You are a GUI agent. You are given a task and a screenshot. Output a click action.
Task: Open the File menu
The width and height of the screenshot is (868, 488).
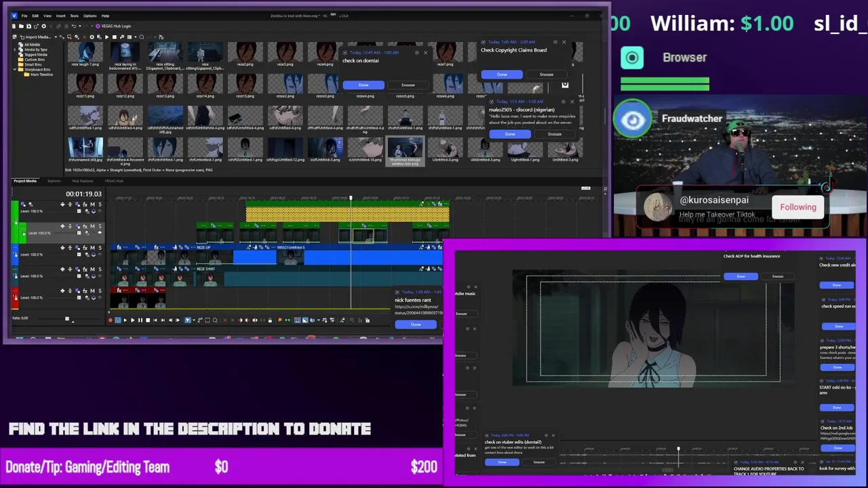click(x=24, y=16)
